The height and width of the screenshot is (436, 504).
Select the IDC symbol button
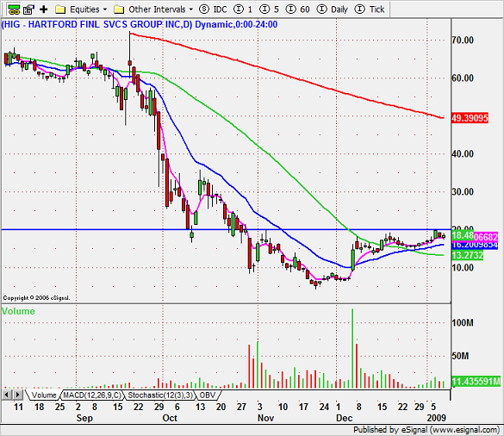coord(213,9)
